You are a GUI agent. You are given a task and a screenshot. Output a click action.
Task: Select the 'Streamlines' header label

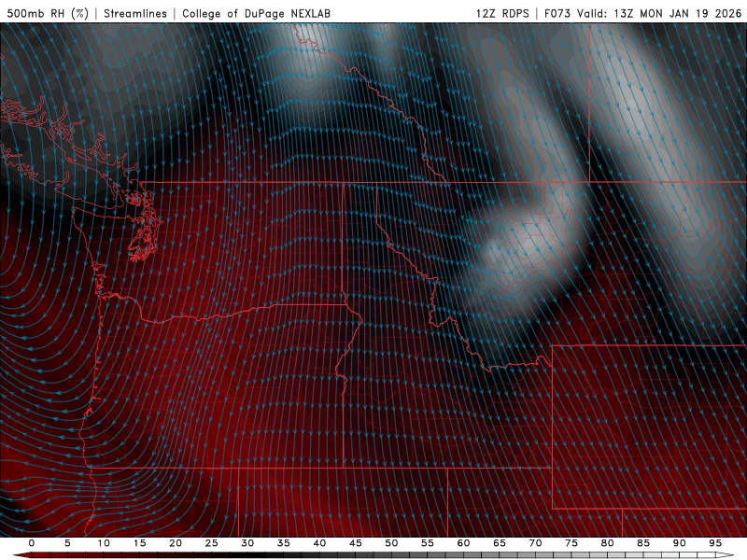point(135,13)
